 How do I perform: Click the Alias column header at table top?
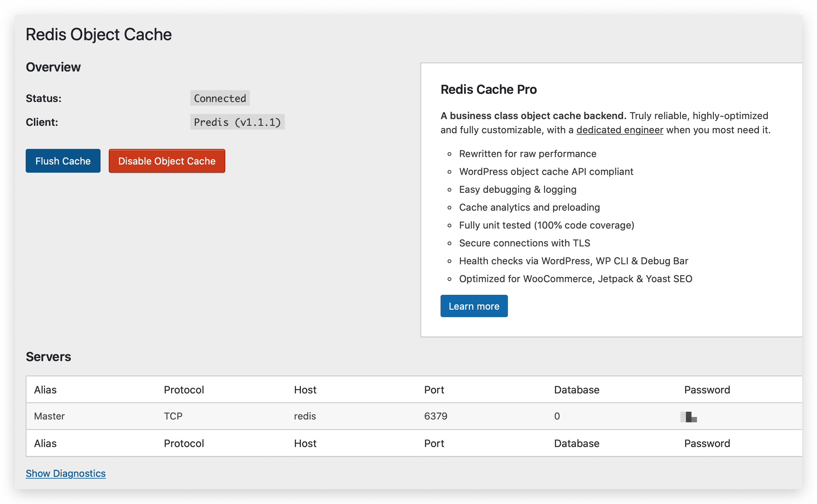coord(45,390)
